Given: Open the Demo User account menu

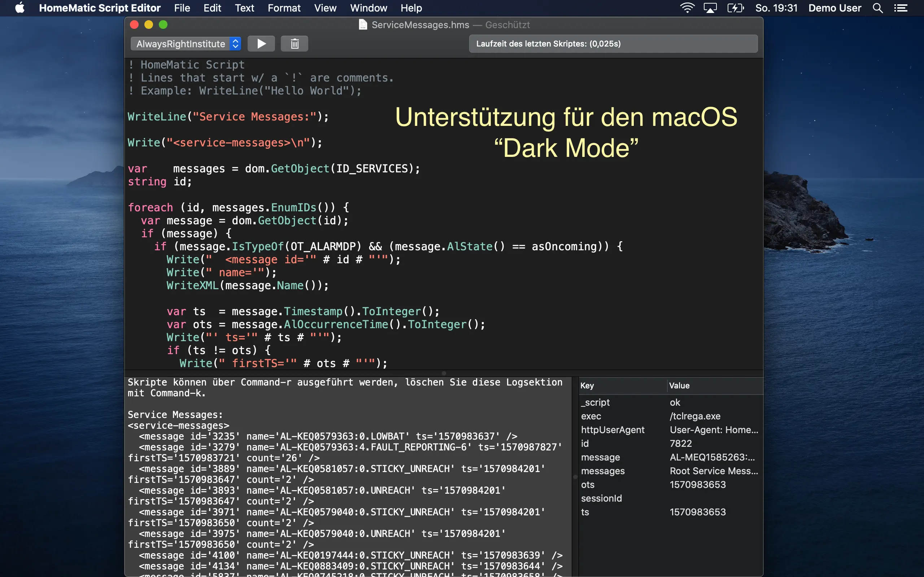Looking at the screenshot, I should click(834, 8).
